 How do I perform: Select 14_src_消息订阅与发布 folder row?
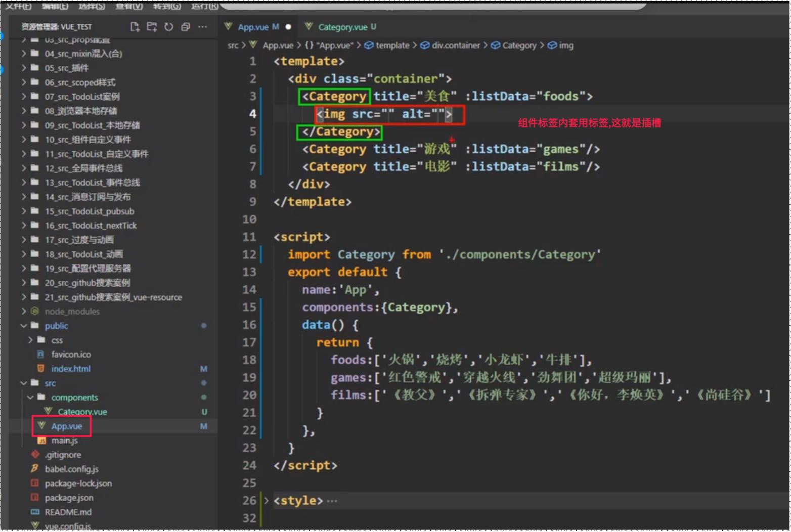pos(112,197)
